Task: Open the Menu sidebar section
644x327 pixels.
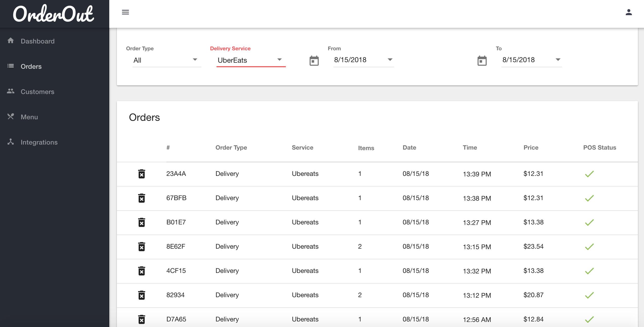Action: pos(29,117)
